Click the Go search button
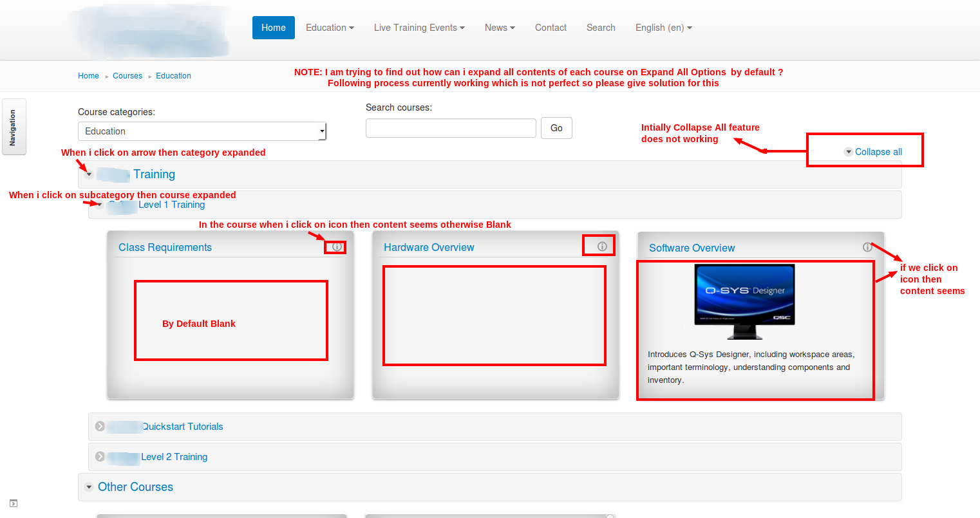This screenshot has height=518, width=980. [556, 128]
